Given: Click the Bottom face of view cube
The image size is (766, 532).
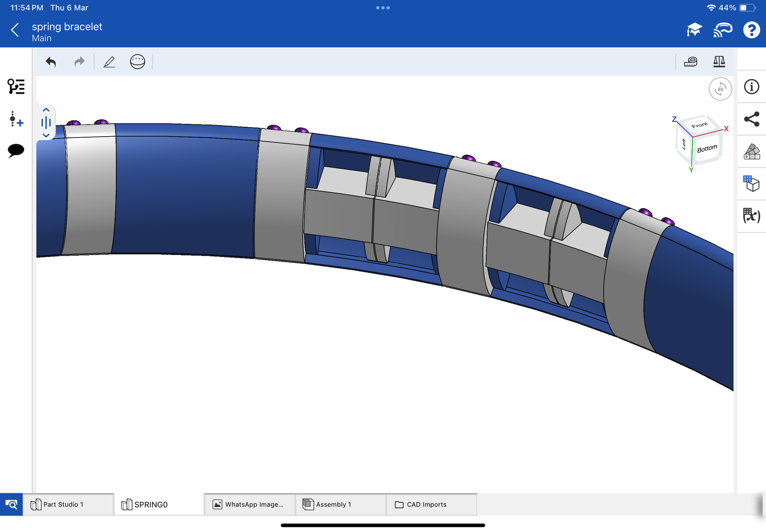Looking at the screenshot, I should (707, 149).
